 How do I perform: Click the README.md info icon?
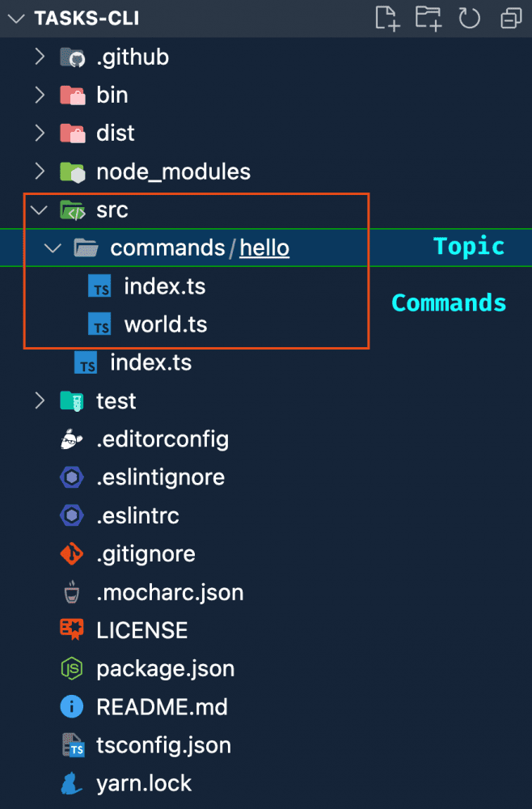pos(73,707)
